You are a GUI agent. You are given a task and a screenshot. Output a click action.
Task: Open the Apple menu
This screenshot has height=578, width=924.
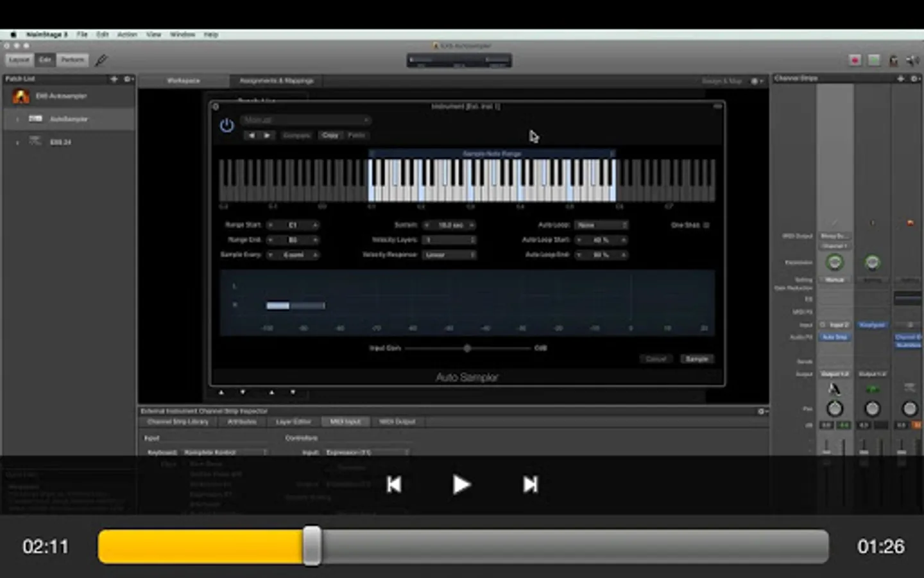[x=13, y=35]
